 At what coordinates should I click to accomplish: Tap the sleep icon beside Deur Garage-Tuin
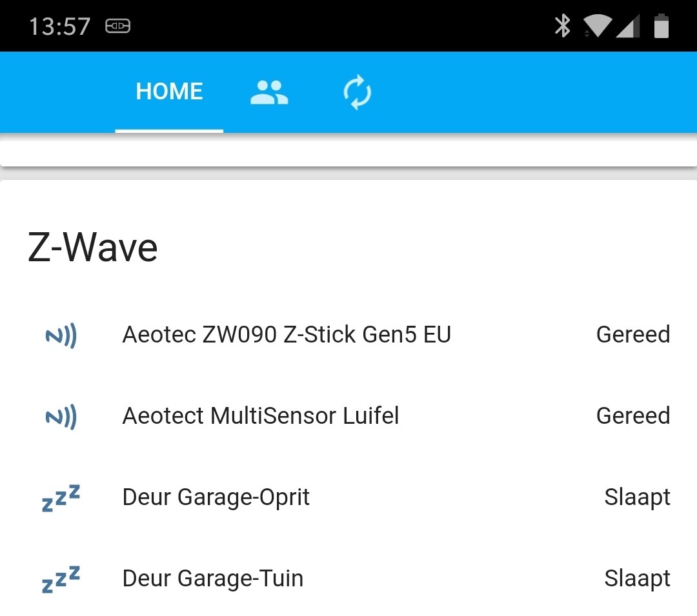pyautogui.click(x=61, y=579)
